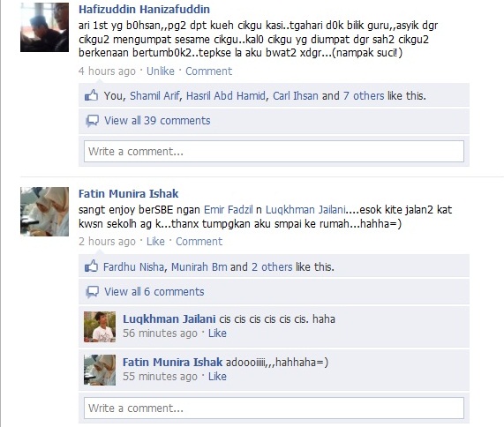Screen dimensions: 504x427
Task: Click Comment link under Hafizuddin's post
Action: pos(208,71)
